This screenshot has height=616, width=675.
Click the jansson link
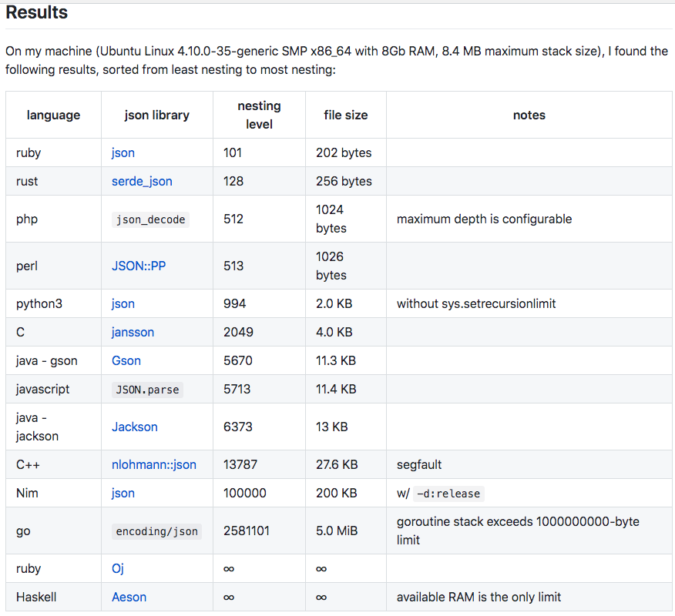133,332
